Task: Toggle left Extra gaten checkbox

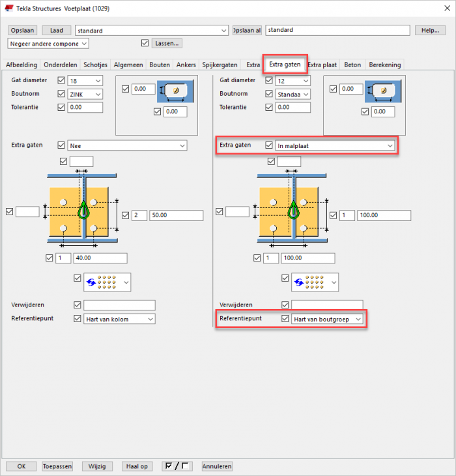Action: coord(61,145)
